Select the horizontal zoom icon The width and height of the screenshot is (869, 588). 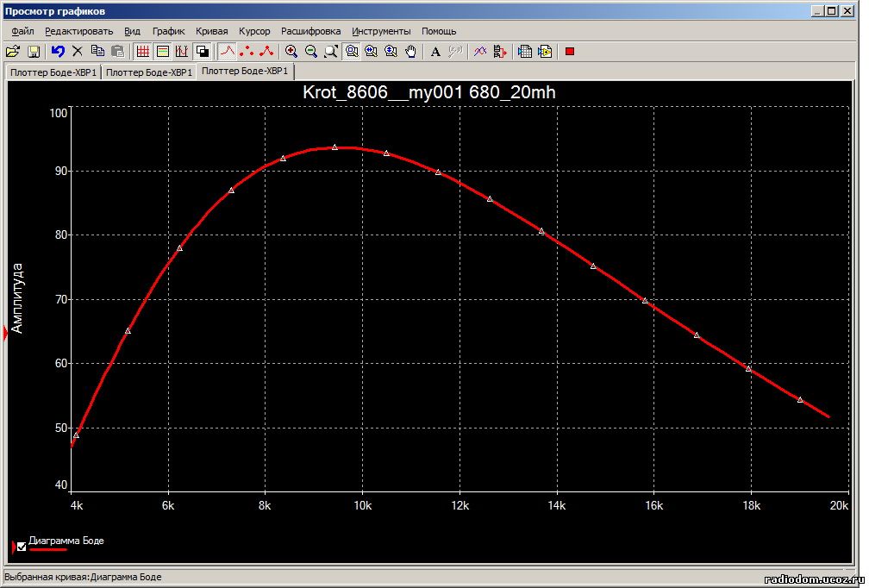(x=371, y=52)
